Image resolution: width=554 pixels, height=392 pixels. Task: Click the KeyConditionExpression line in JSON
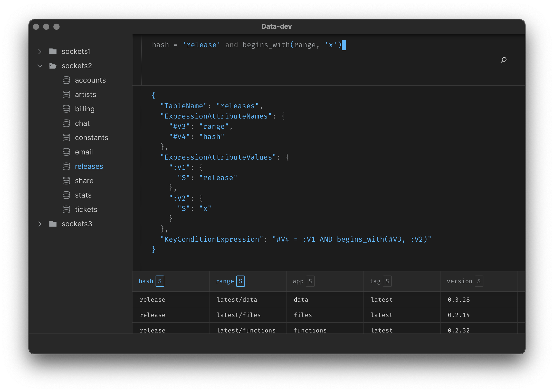[296, 239]
